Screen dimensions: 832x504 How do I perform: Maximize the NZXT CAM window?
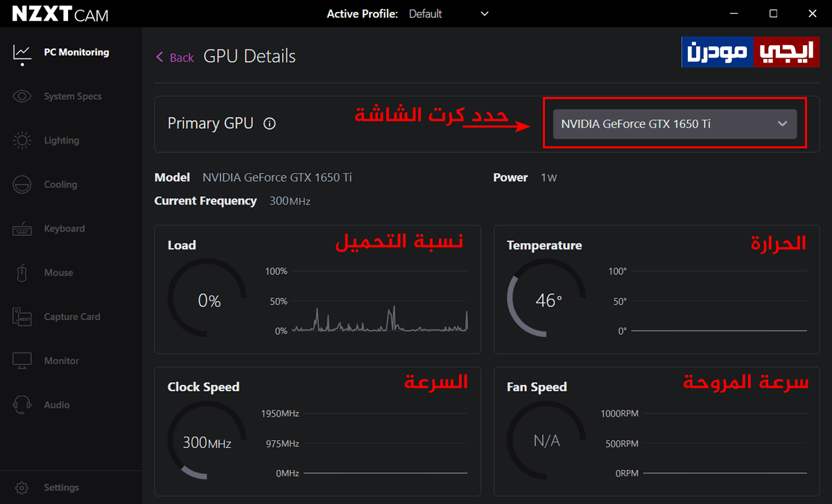[x=773, y=13]
